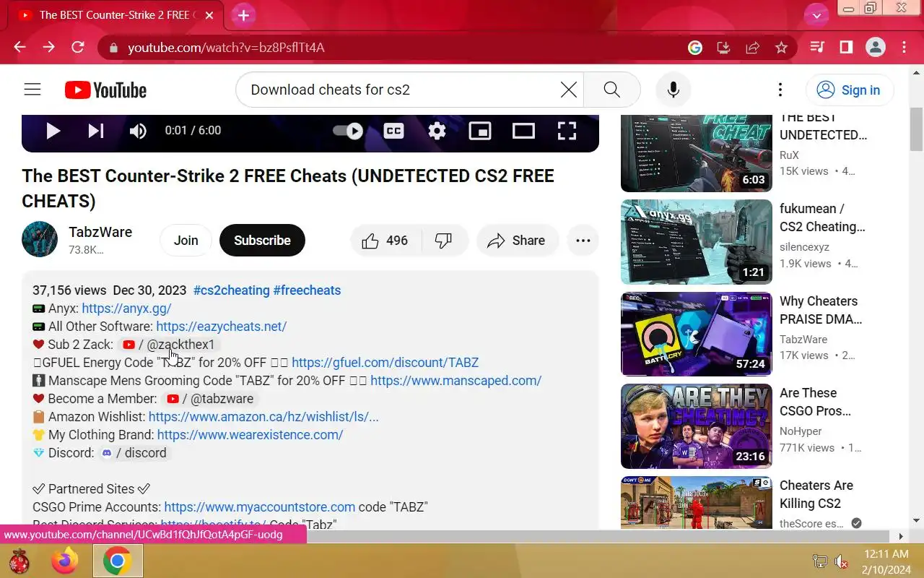
Task: Open the myaccountstore.com link
Action: 259,507
